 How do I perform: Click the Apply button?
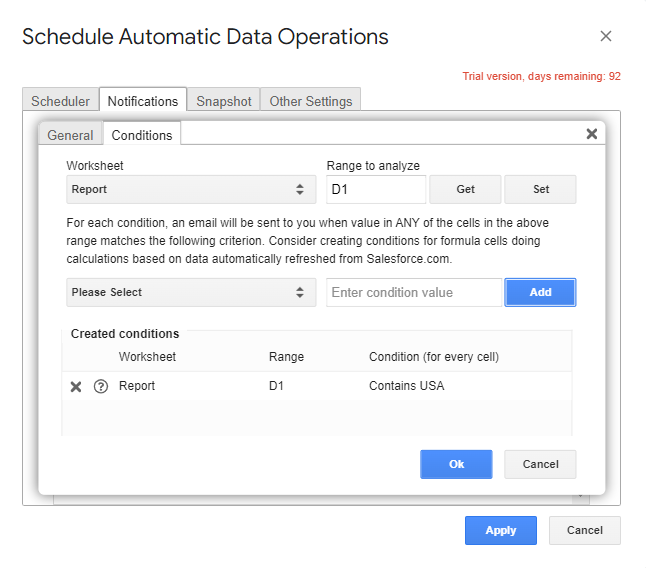click(x=500, y=530)
